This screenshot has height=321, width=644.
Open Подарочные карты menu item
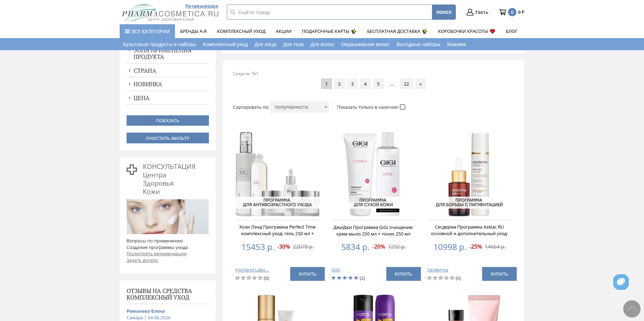329,31
